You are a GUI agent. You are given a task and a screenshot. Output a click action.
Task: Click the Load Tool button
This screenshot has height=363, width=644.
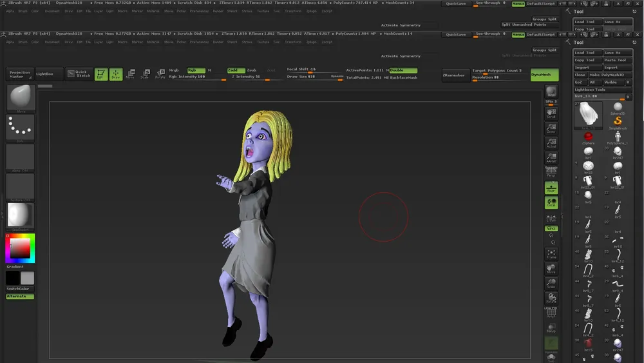point(587,53)
